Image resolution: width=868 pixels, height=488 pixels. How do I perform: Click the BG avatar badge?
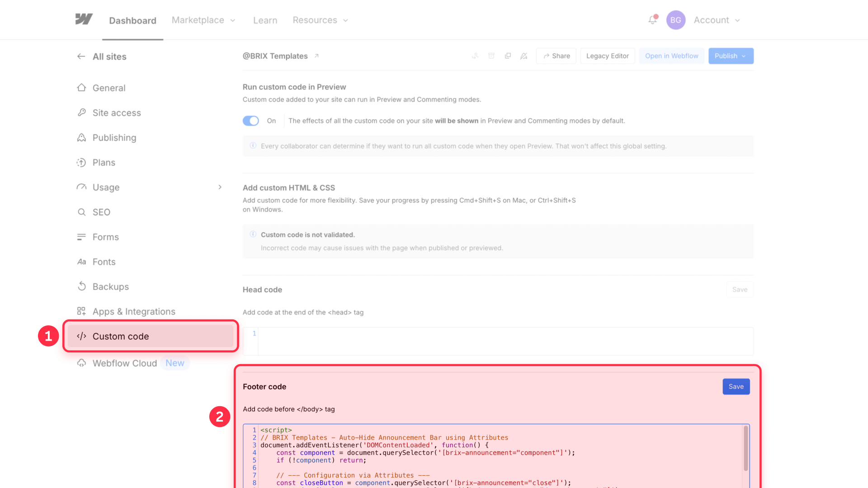tap(676, 20)
